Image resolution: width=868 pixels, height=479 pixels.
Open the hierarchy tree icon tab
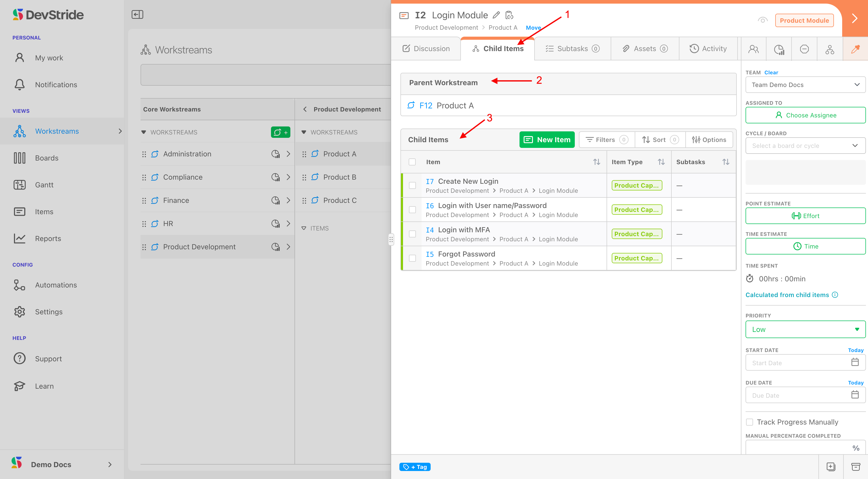tap(830, 49)
